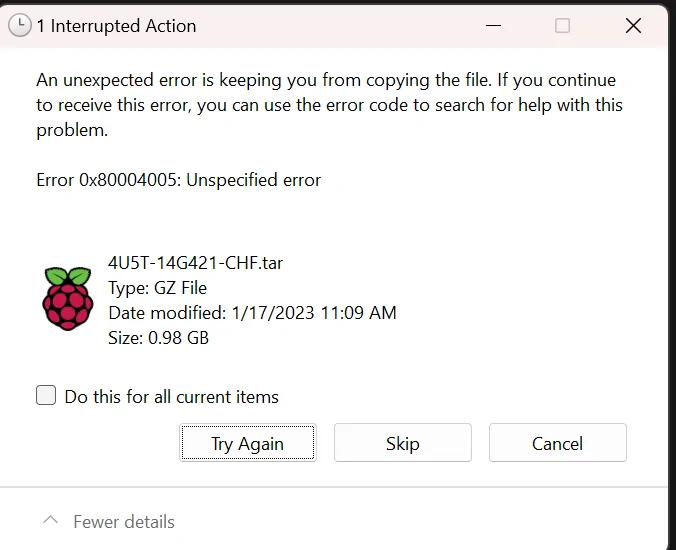Collapse details using the chevron arrow

coord(50,521)
